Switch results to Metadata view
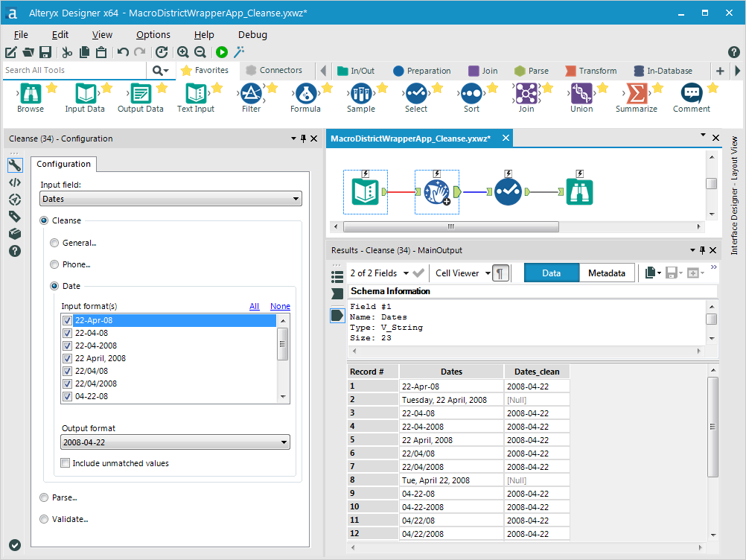 point(606,273)
